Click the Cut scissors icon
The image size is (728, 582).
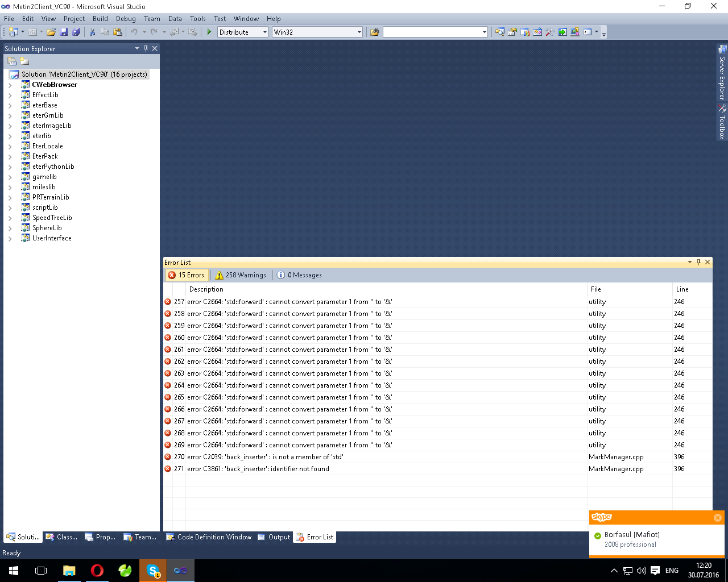(x=92, y=32)
